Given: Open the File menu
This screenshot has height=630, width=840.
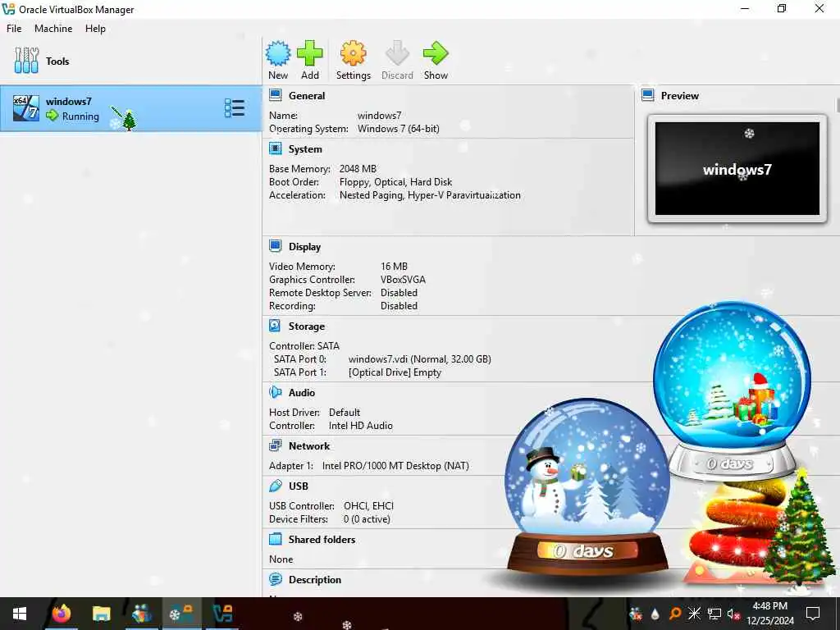Looking at the screenshot, I should [14, 29].
